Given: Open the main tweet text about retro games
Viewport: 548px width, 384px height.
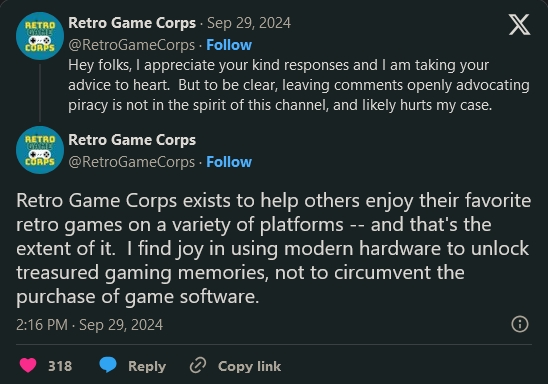Looking at the screenshot, I should [274, 249].
